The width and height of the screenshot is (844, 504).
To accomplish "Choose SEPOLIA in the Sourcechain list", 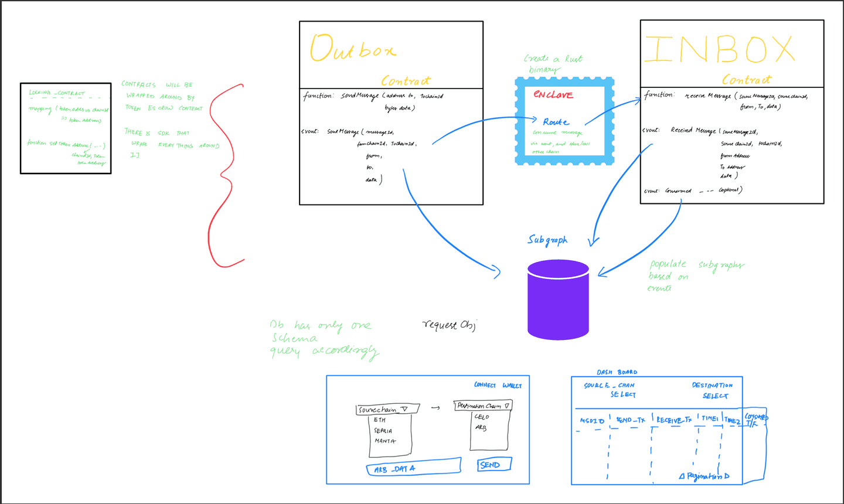I will pos(383,431).
